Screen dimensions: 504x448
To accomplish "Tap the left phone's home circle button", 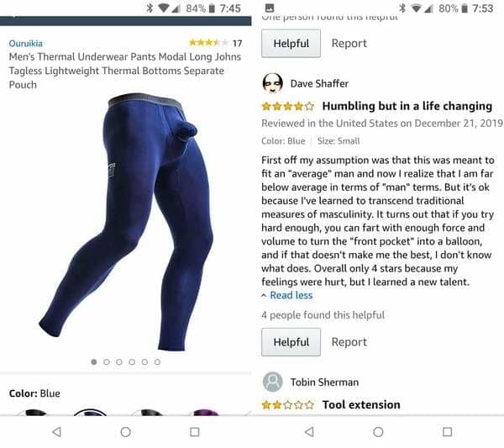I will pos(125,432).
